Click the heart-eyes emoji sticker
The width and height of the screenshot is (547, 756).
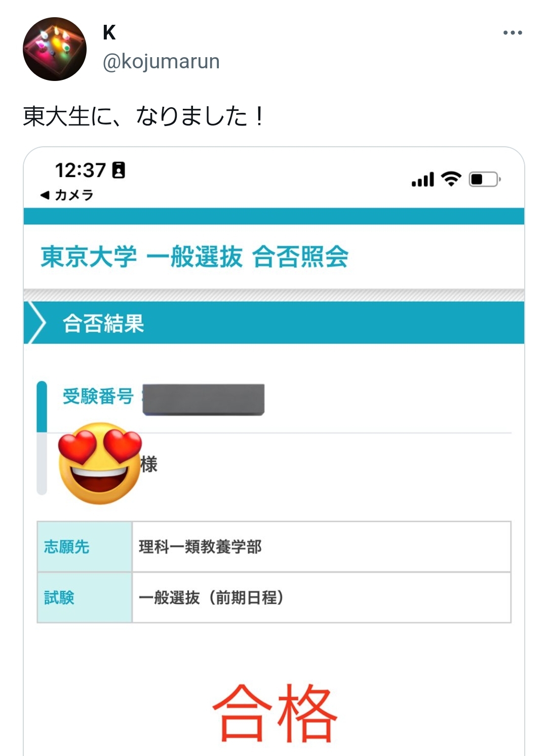(x=100, y=464)
